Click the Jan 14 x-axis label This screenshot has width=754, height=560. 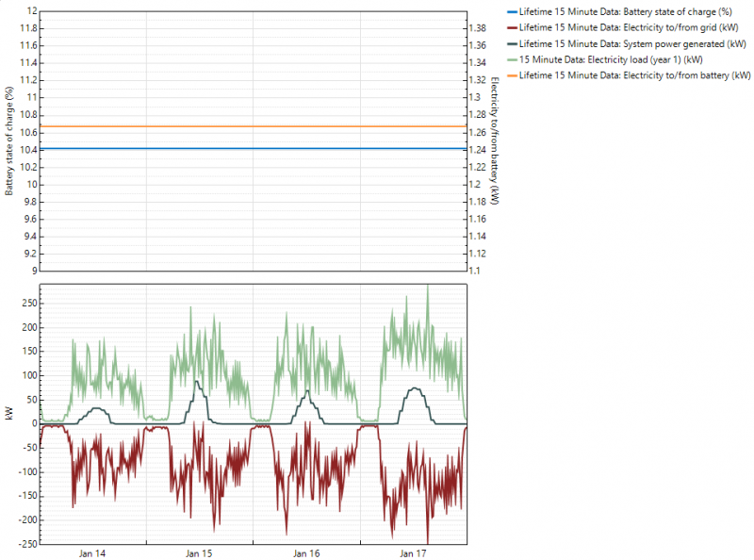[92, 553]
